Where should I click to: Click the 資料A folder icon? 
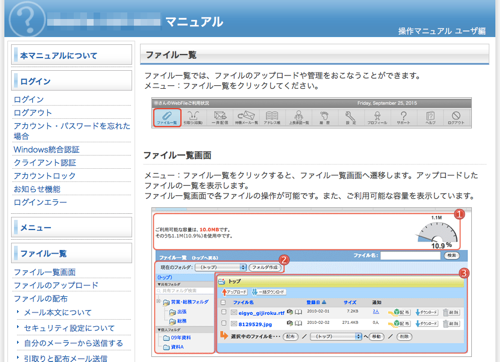166,347
